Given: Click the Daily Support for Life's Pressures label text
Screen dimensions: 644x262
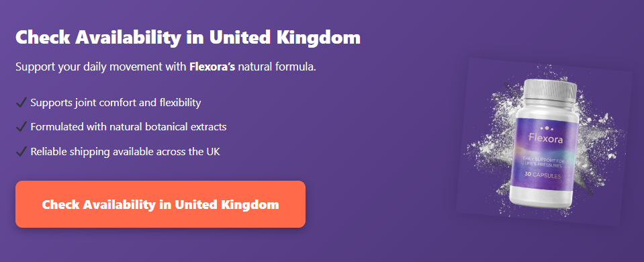Looking at the screenshot, I should [543, 162].
